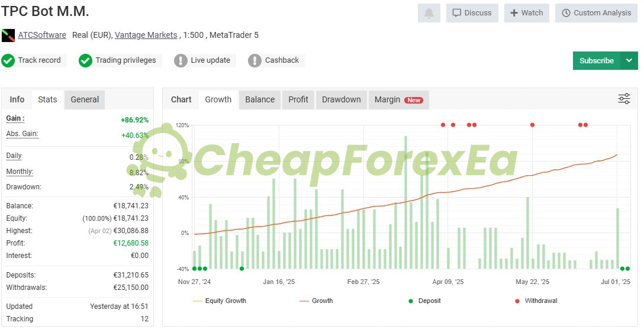Image resolution: width=644 pixels, height=329 pixels.
Task: Click the Cashback status label
Action: (x=282, y=60)
